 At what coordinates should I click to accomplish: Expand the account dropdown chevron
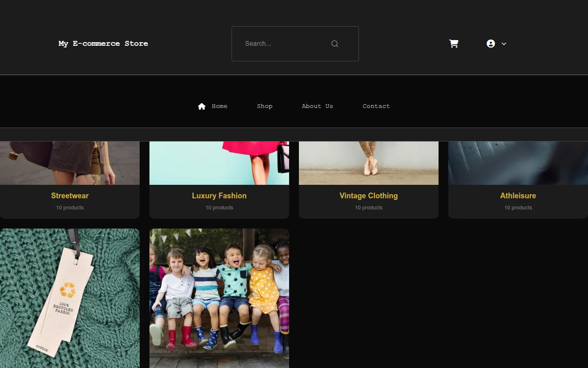click(x=504, y=44)
